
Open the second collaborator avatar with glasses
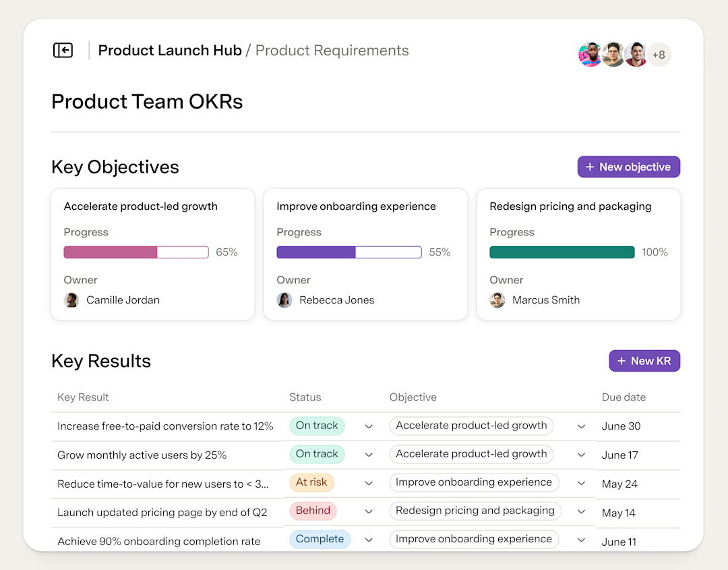[613, 55]
